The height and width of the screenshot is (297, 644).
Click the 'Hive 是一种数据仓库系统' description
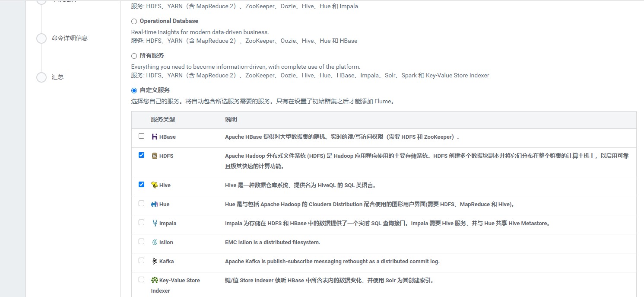[301, 185]
